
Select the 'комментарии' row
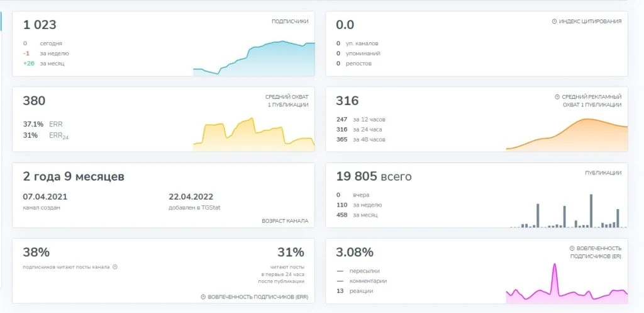click(362, 281)
